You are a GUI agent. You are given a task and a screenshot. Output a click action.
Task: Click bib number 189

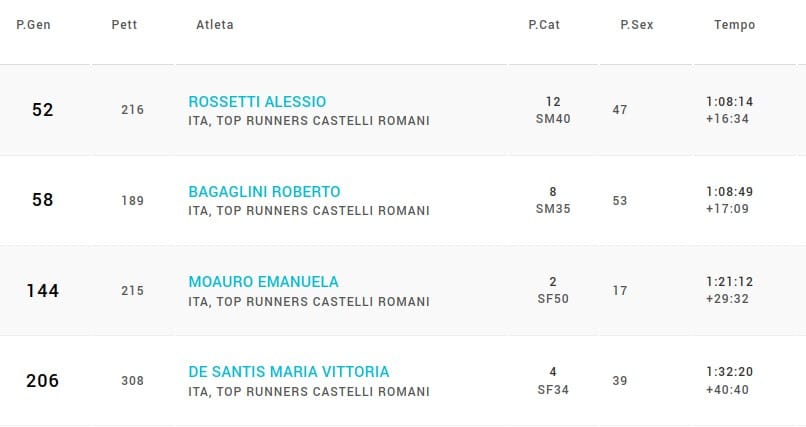pos(132,201)
